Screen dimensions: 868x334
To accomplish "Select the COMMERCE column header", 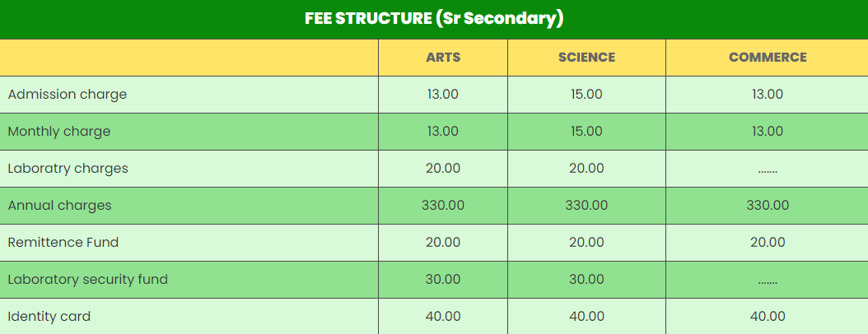I will (x=768, y=58).
